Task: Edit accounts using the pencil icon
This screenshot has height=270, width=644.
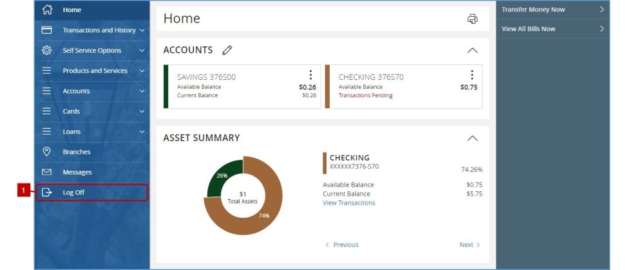Action: point(227,50)
